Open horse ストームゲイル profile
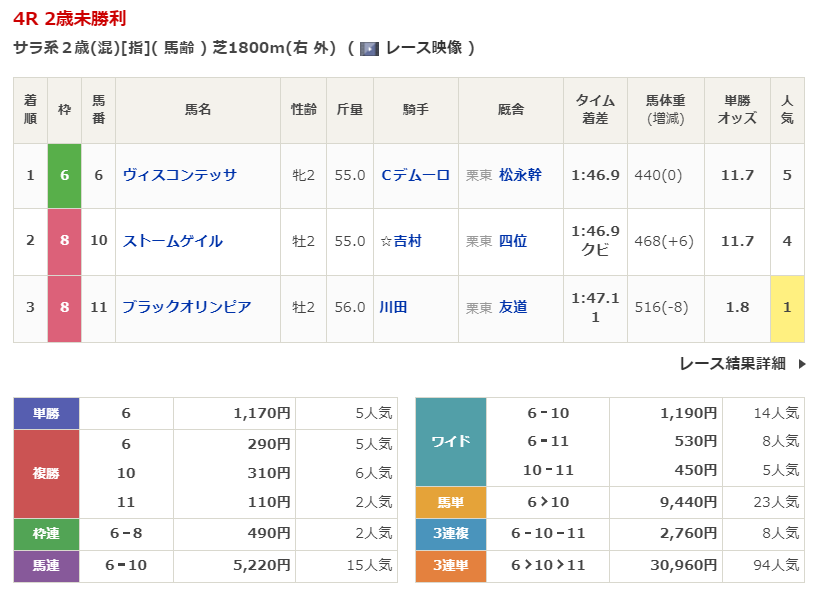Image resolution: width=821 pixels, height=590 pixels. click(x=173, y=241)
